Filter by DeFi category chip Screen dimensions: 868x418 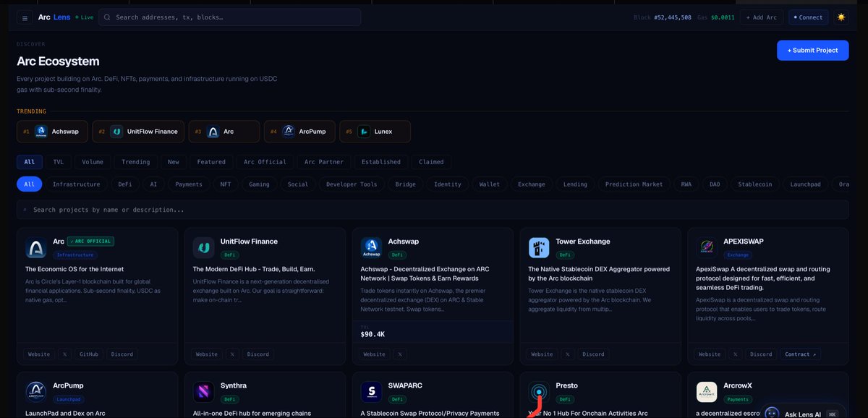pos(125,184)
